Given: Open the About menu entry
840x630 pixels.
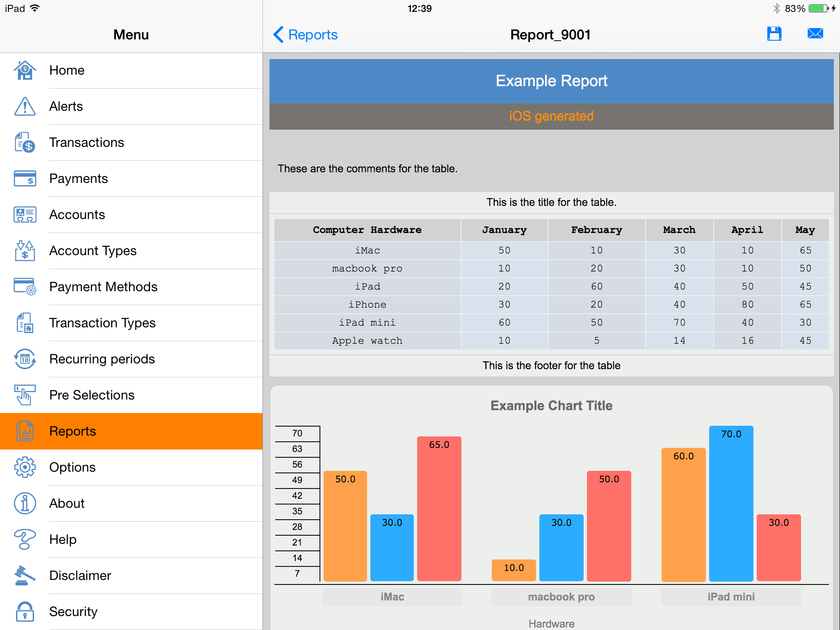Looking at the screenshot, I should click(x=67, y=503).
